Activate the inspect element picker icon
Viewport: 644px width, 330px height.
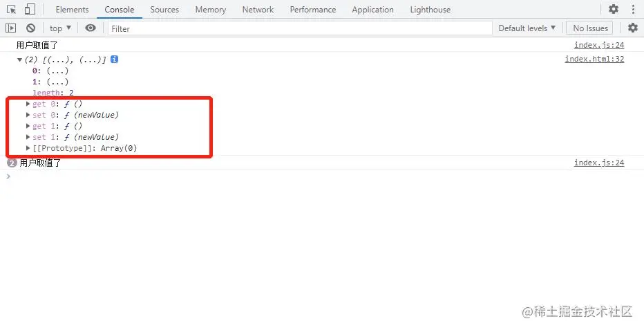(12, 10)
